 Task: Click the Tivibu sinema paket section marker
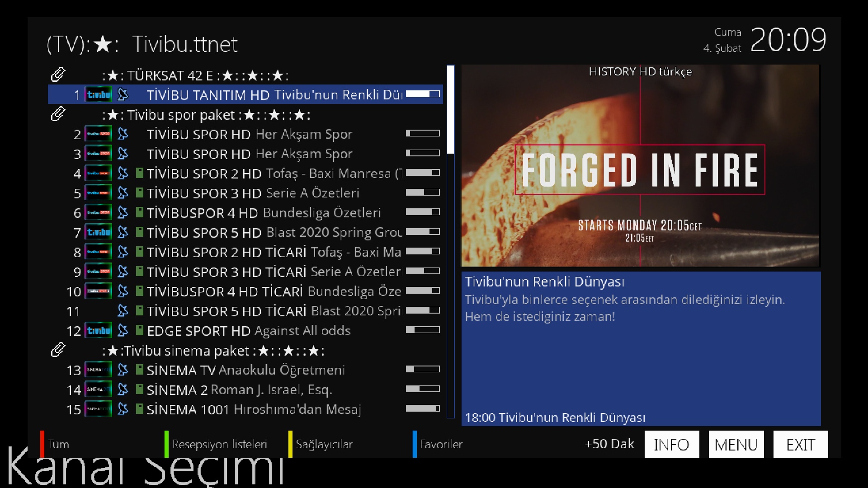245,350
